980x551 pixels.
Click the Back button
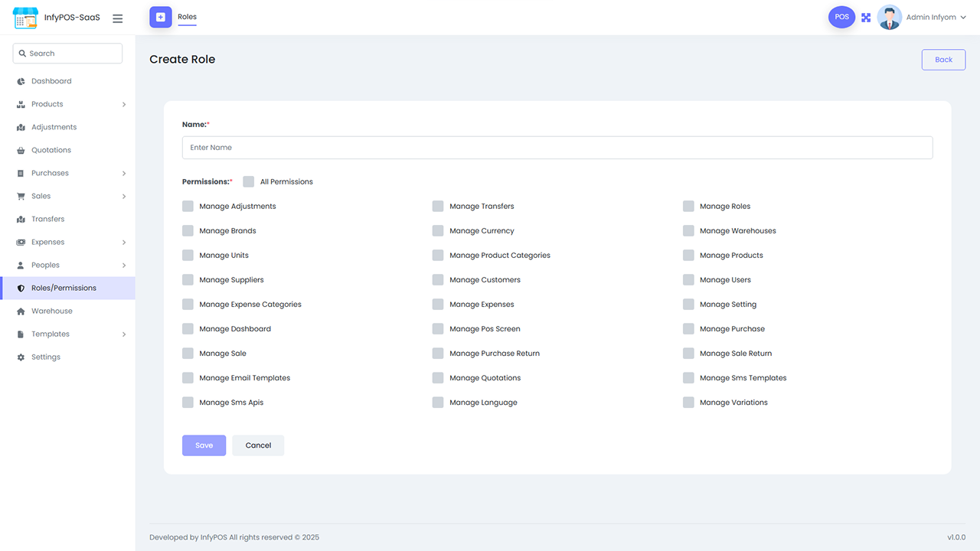pyautogui.click(x=943, y=59)
